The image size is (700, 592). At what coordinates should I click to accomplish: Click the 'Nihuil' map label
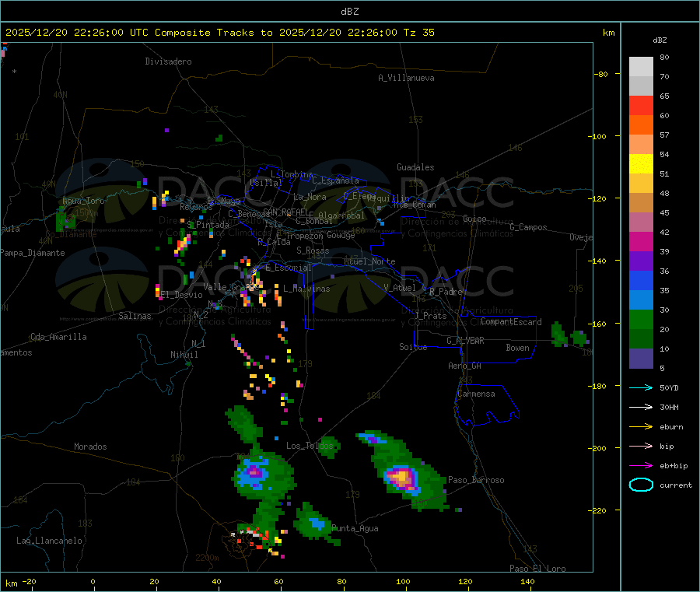tap(184, 355)
